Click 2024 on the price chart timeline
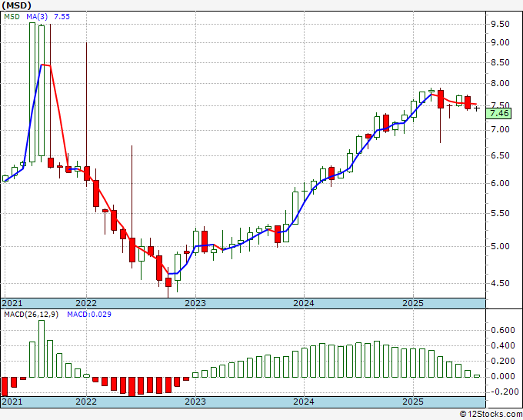The image size is (523, 420). pos(304,303)
